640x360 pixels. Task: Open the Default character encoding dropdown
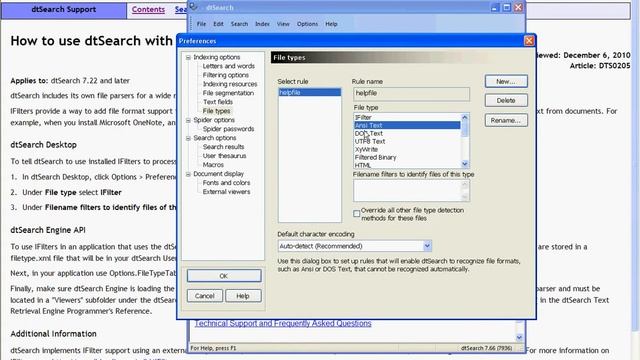(427, 246)
